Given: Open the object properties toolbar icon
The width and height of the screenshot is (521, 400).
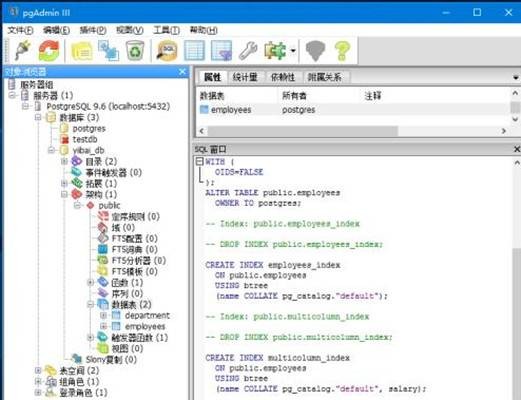Looking at the screenshot, I should click(x=82, y=51).
